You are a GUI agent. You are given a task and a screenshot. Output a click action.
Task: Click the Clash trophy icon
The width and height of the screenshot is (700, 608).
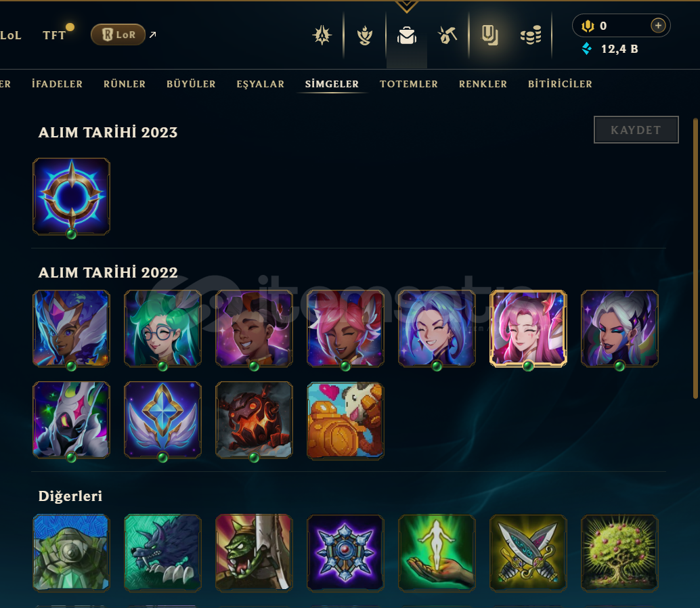[365, 35]
